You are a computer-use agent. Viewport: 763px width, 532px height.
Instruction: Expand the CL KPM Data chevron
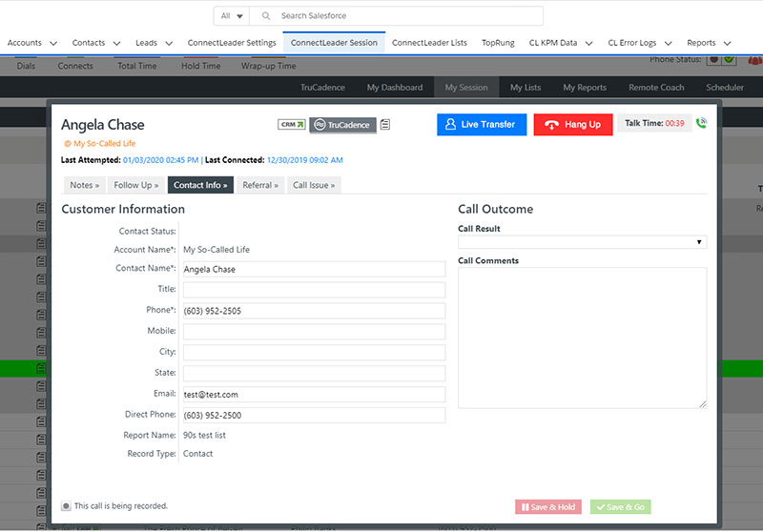click(x=588, y=43)
